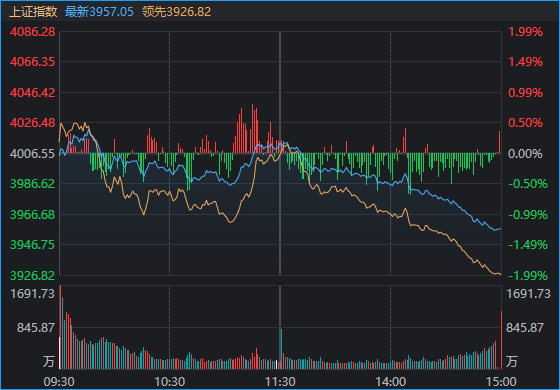The height and width of the screenshot is (390, 560).
Task: Click the 4006.55 previous close label
Action: pos(32,154)
